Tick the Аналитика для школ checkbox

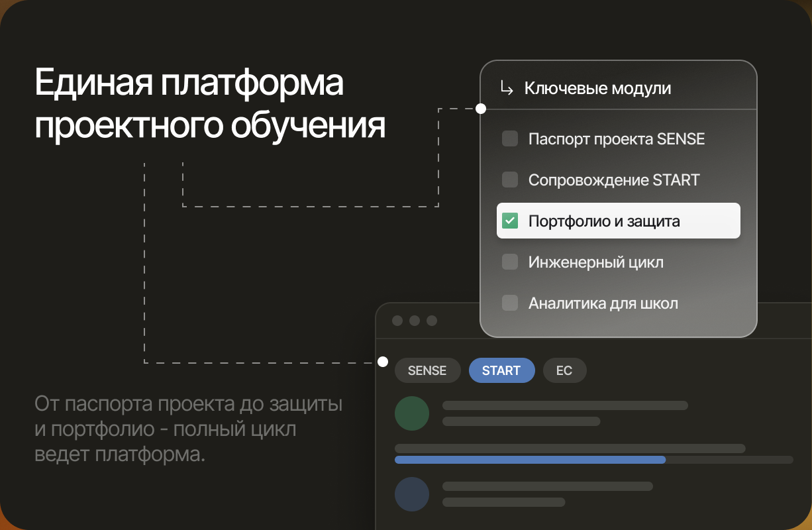[510, 303]
